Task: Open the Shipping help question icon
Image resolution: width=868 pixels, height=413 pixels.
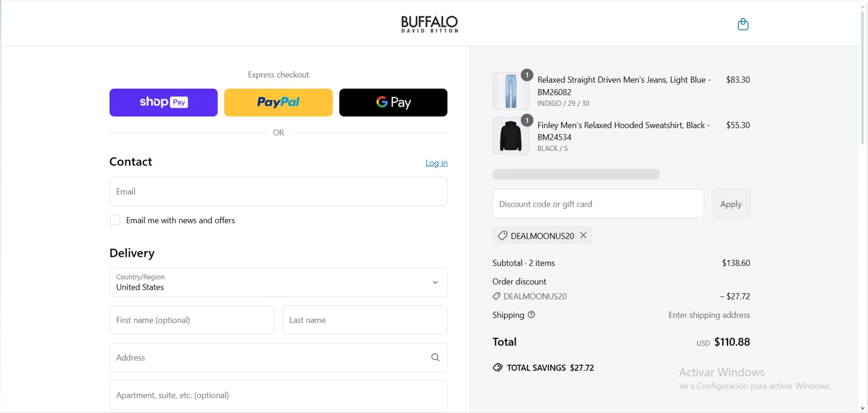Action: point(531,315)
